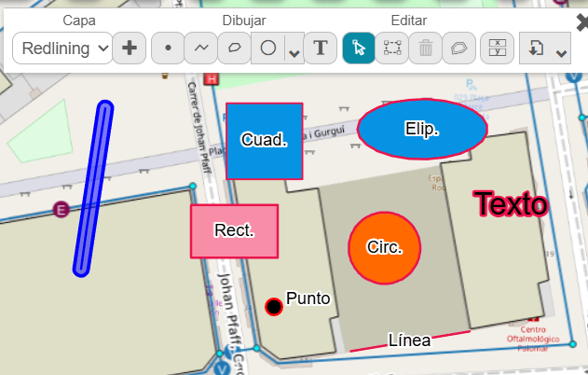Select the blue Elip. ellipse shape
Viewport: 588px width, 375px height.
pyautogui.click(x=422, y=129)
